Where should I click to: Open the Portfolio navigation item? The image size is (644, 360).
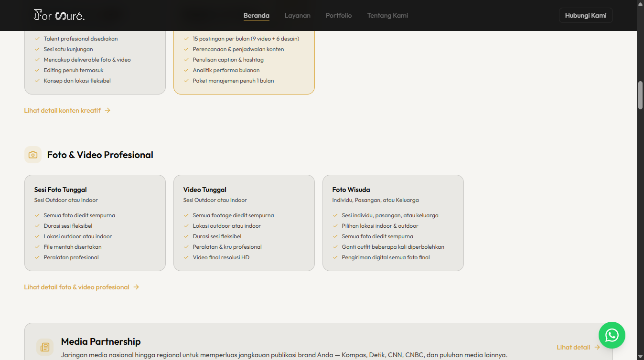(339, 15)
